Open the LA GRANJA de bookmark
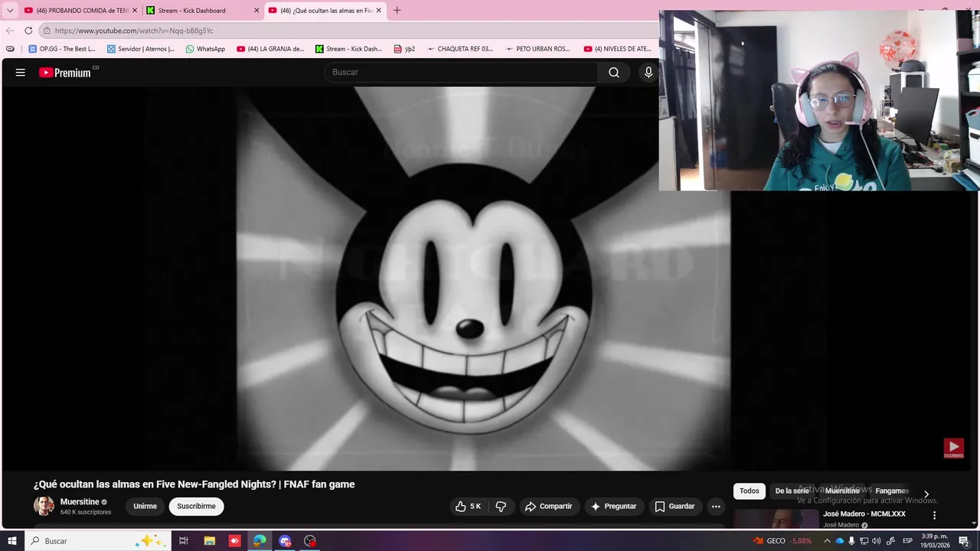 (271, 49)
